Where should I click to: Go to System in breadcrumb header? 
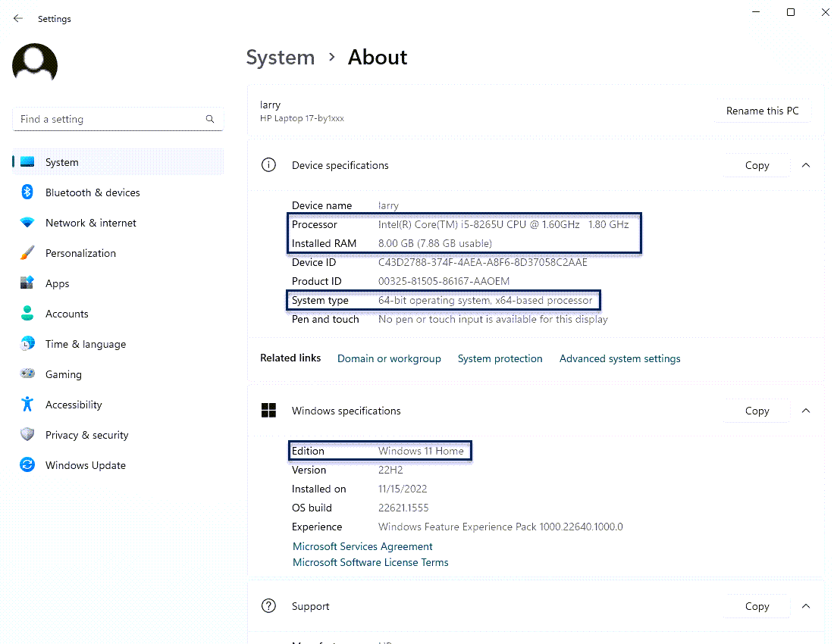[x=280, y=58]
